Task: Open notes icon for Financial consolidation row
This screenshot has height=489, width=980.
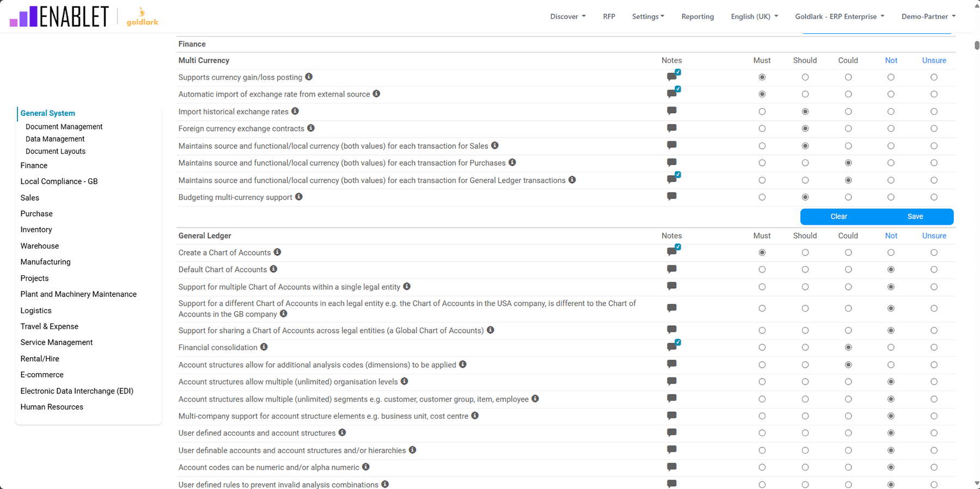Action: tap(672, 347)
